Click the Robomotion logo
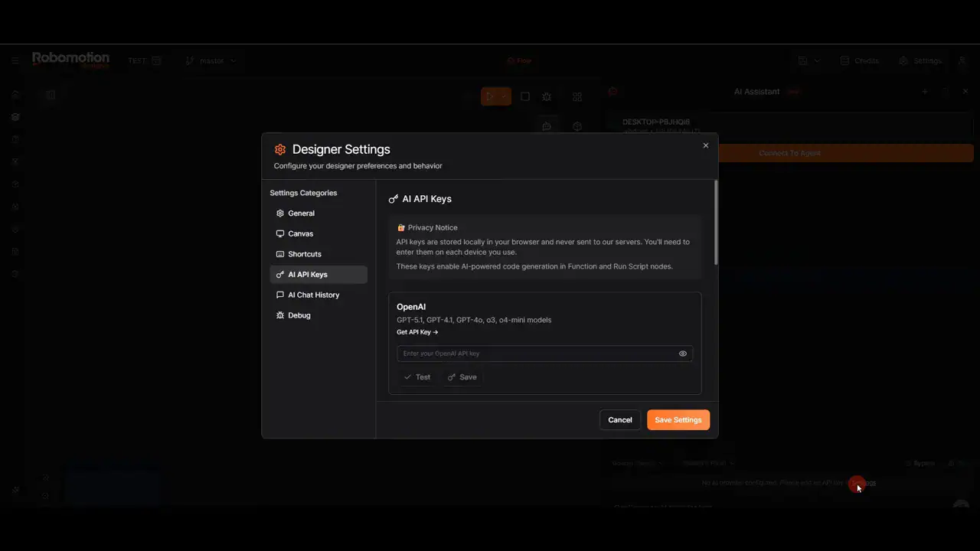Viewport: 980px width, 551px height. pyautogui.click(x=70, y=59)
